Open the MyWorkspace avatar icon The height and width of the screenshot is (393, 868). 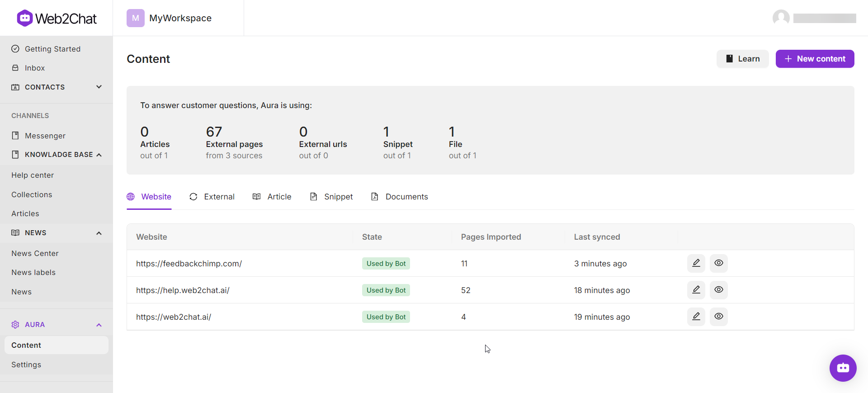coord(136,18)
